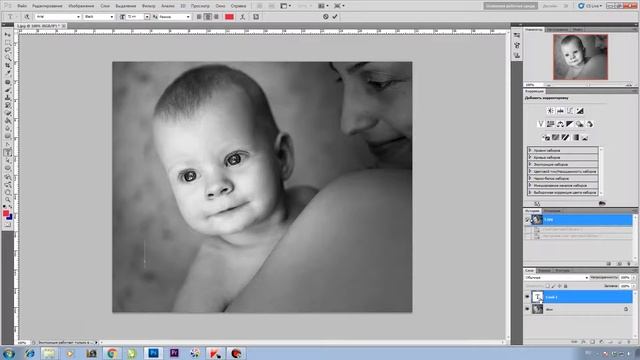Image resolution: width=640 pixels, height=360 pixels.
Task: Launch Bridge from the application bar
Action: (260, 6)
